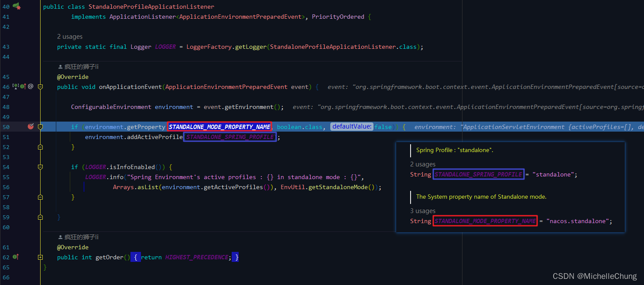Click 'Spring Profile : "standalone".' doc text in popup

click(x=455, y=150)
